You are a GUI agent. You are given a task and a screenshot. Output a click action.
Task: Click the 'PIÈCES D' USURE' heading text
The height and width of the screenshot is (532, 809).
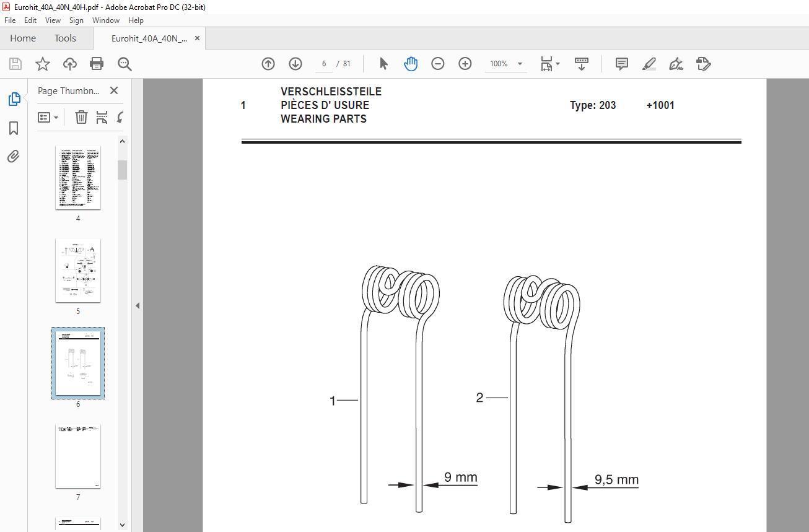[325, 105]
